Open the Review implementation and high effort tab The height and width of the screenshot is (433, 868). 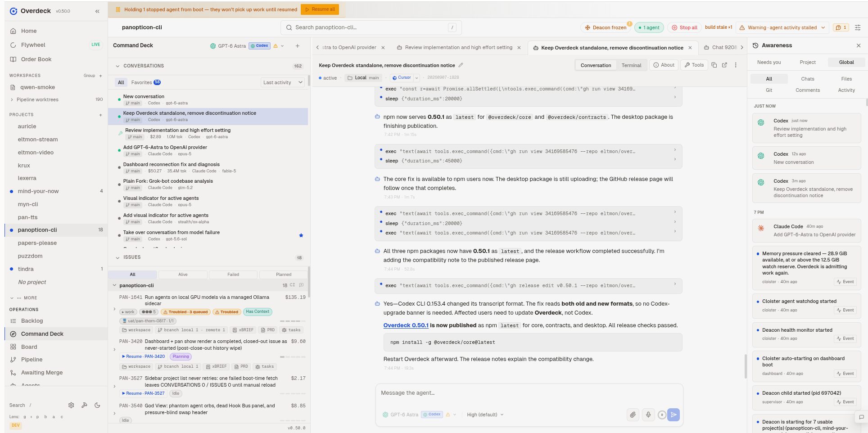[458, 48]
